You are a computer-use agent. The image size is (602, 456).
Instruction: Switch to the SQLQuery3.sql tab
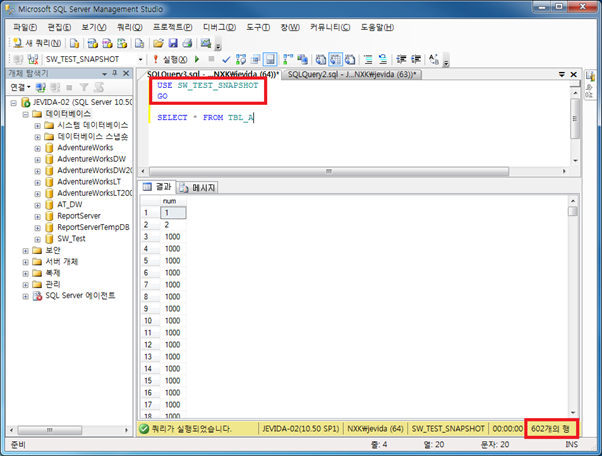[212, 74]
